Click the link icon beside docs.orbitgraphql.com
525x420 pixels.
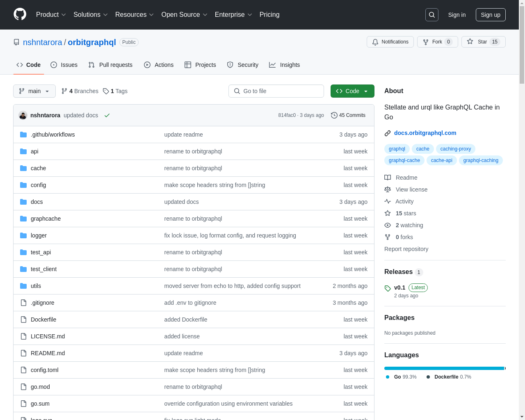point(388,133)
